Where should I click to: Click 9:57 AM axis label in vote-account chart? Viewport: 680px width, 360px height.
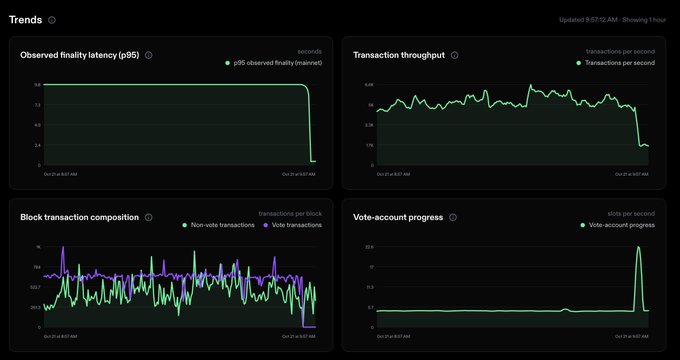(x=631, y=336)
